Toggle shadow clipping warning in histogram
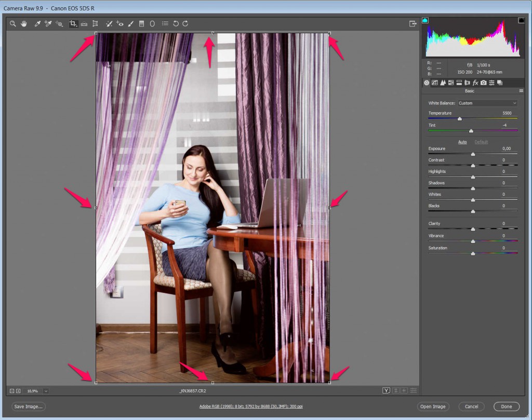This screenshot has width=532, height=420. (425, 20)
